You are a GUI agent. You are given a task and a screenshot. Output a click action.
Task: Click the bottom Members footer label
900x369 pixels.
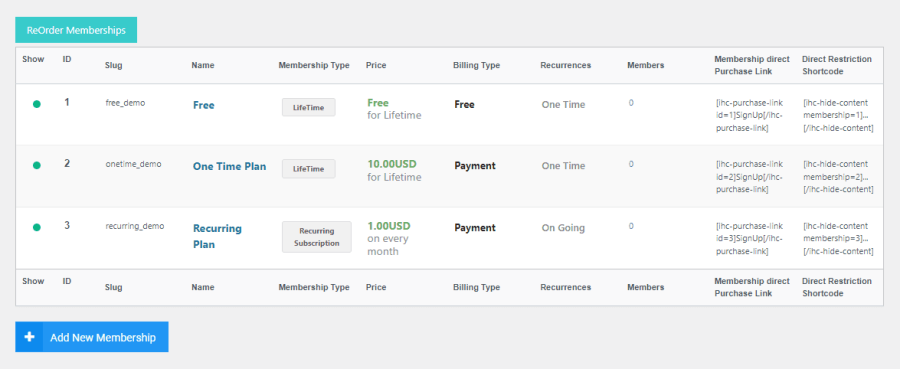[x=646, y=288]
